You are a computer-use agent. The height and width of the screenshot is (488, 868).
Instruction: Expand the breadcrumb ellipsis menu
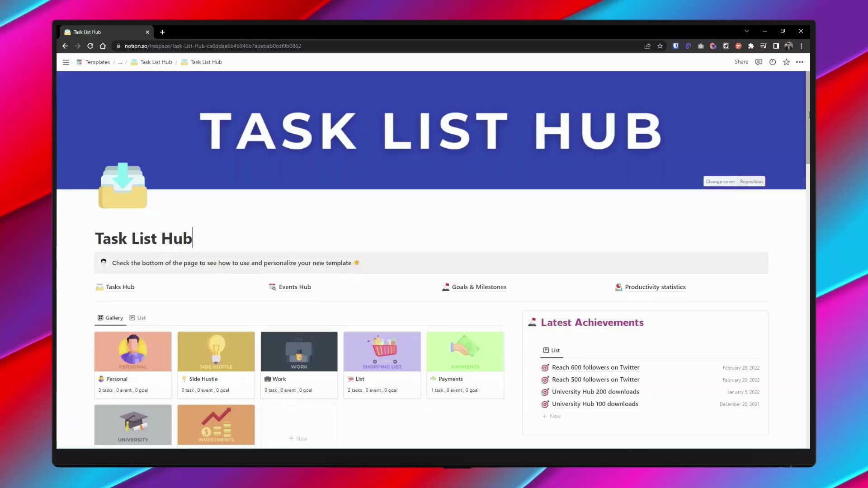120,62
